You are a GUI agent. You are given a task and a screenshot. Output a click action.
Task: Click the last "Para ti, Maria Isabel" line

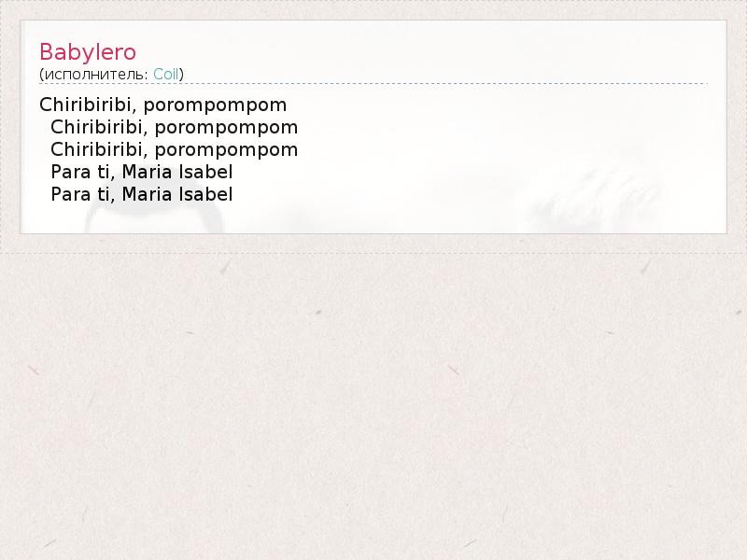[x=142, y=195]
